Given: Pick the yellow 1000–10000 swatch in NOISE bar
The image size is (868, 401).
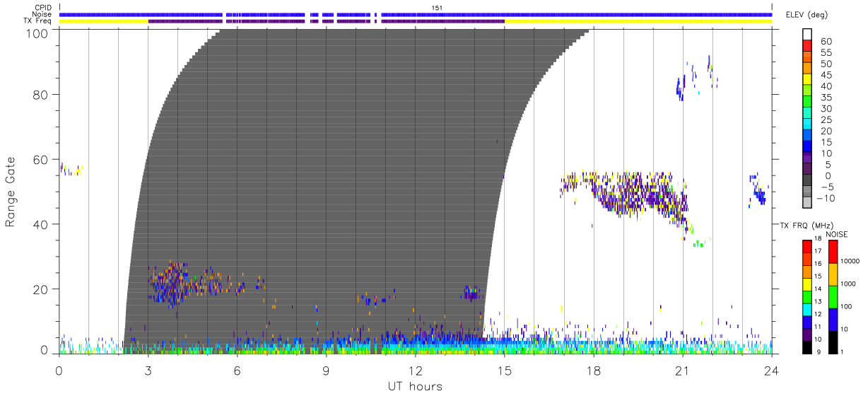Looking at the screenshot, I should point(832,274).
